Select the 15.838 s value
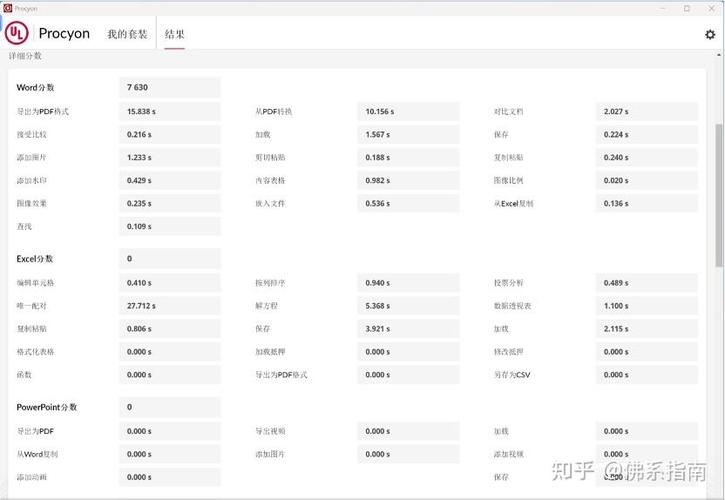The image size is (725, 500). pyautogui.click(x=170, y=111)
